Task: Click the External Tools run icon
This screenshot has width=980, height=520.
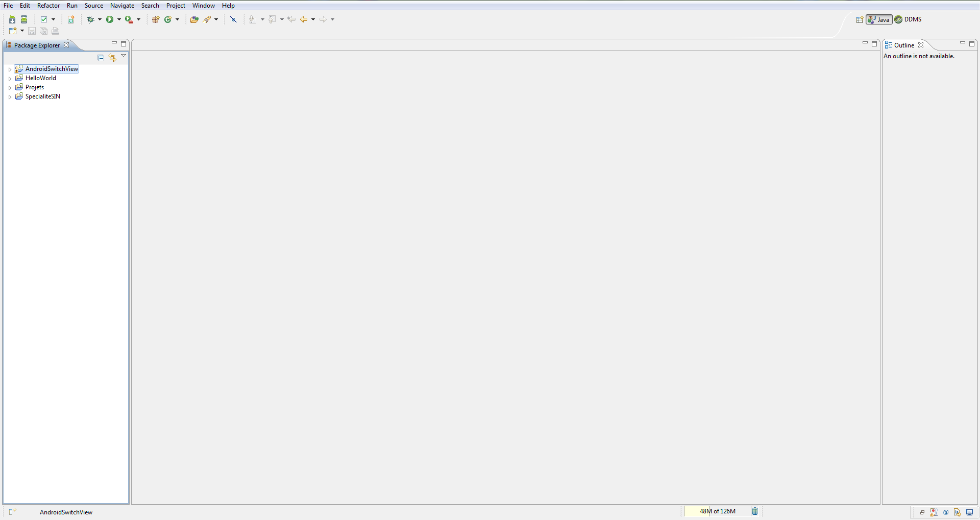Action: coord(129,19)
